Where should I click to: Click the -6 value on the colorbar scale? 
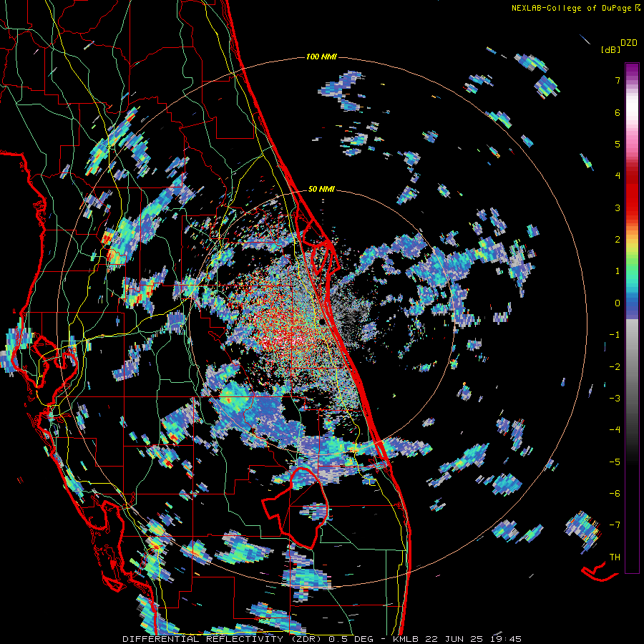pyautogui.click(x=615, y=493)
